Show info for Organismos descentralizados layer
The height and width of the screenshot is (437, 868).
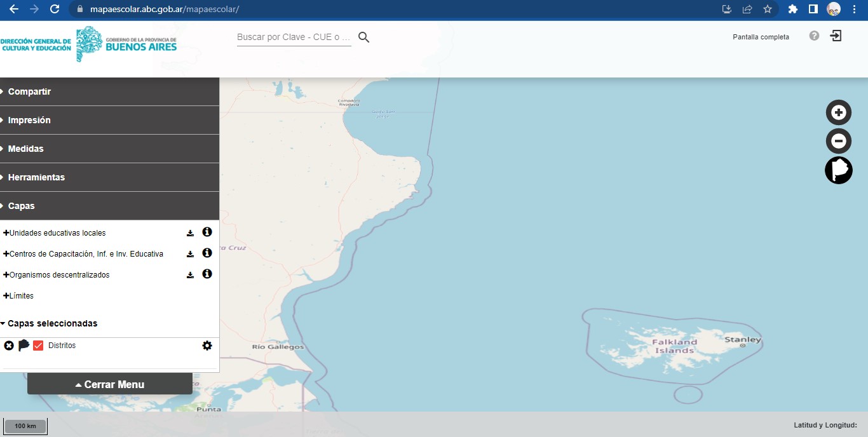[207, 274]
